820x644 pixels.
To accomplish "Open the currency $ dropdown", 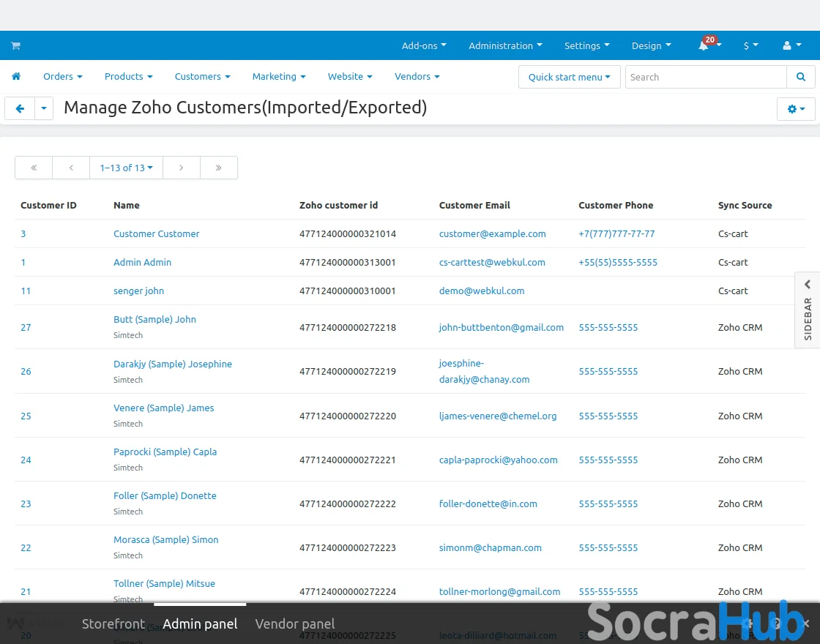I will 750,45.
